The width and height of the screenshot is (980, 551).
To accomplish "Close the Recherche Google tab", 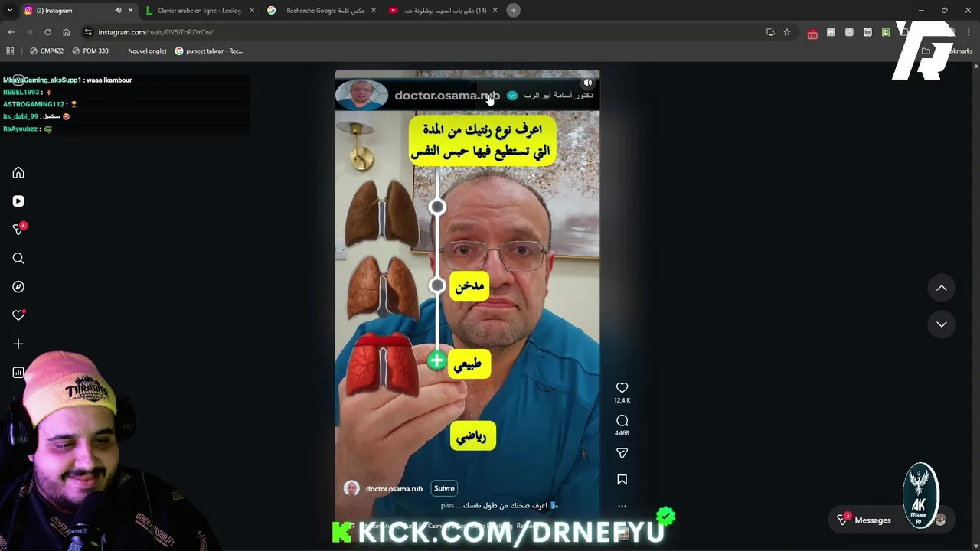I will click(x=374, y=10).
